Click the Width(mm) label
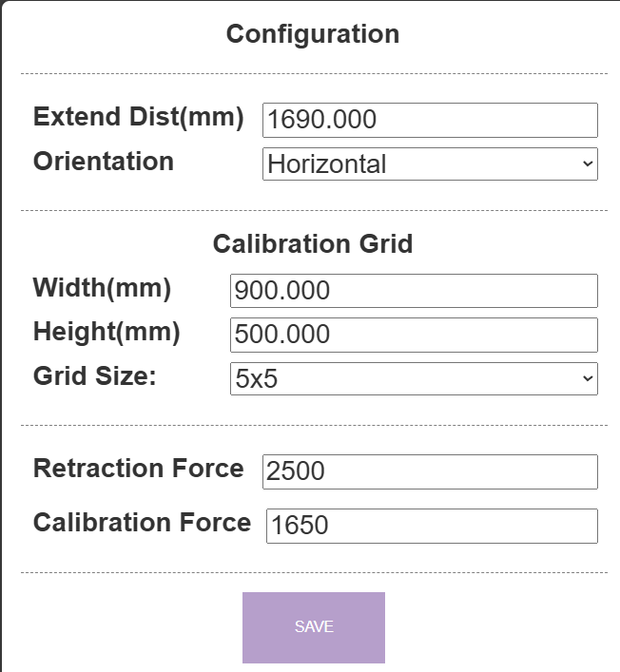 pos(102,288)
